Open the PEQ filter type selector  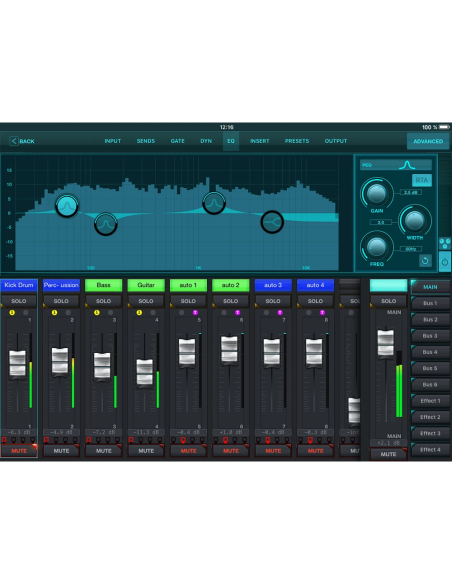[396, 165]
